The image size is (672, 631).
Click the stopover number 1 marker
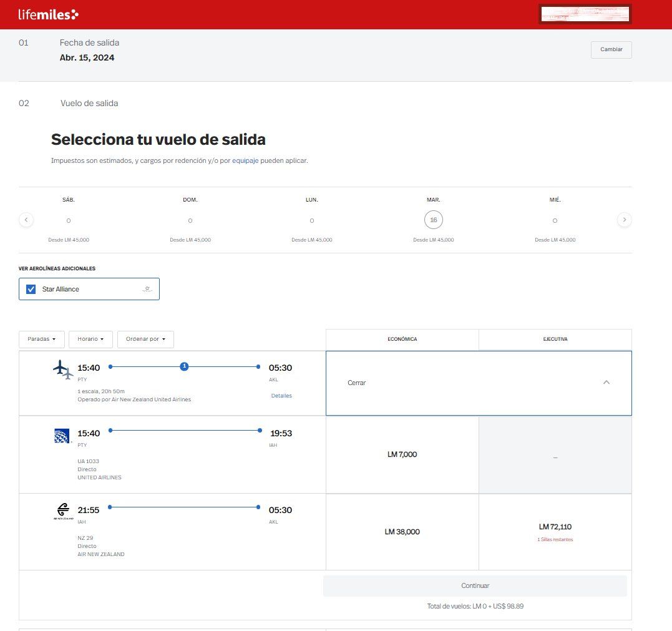[x=184, y=366]
